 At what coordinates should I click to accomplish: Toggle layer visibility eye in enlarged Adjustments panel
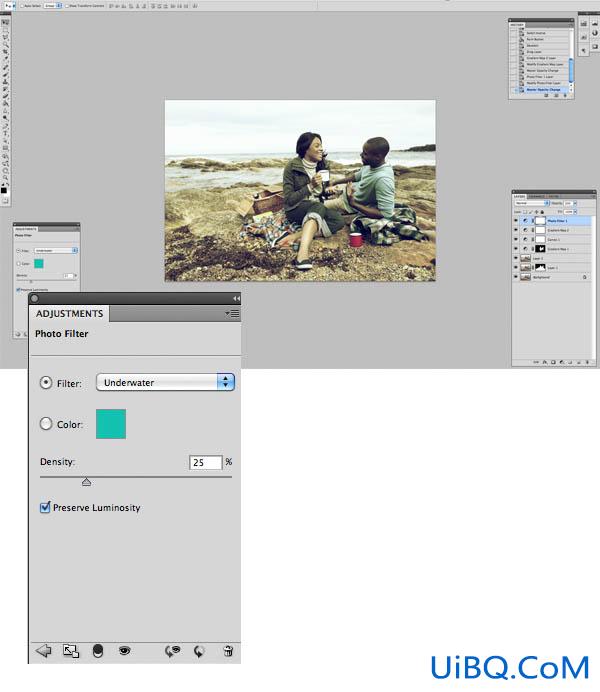124,650
